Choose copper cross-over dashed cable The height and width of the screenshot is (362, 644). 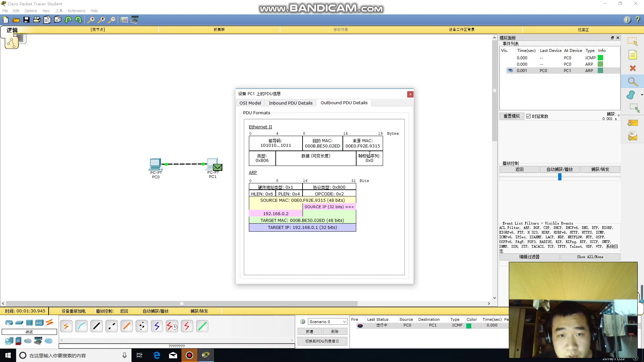(111, 326)
